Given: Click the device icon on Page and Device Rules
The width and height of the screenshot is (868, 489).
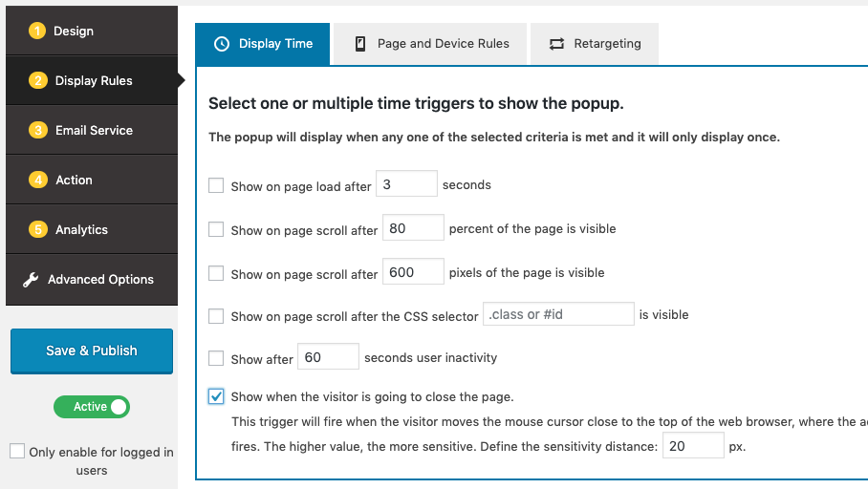Looking at the screenshot, I should pyautogui.click(x=360, y=44).
